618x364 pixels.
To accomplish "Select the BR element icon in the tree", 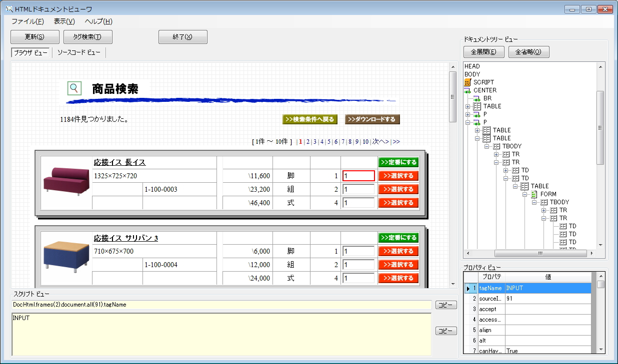I will (477, 98).
